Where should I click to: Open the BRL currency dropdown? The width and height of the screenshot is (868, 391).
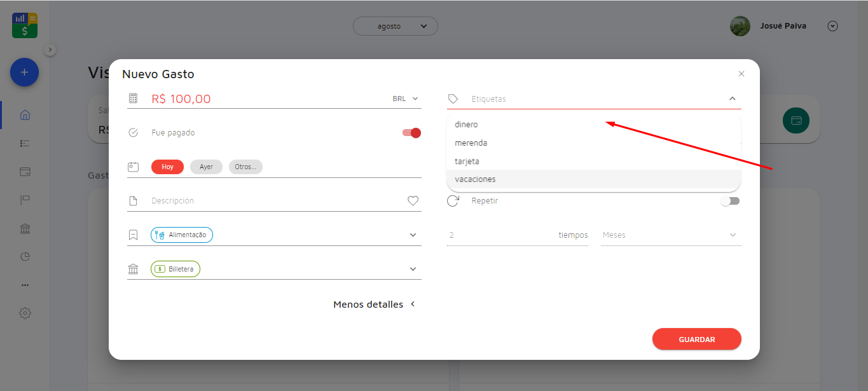(x=406, y=99)
